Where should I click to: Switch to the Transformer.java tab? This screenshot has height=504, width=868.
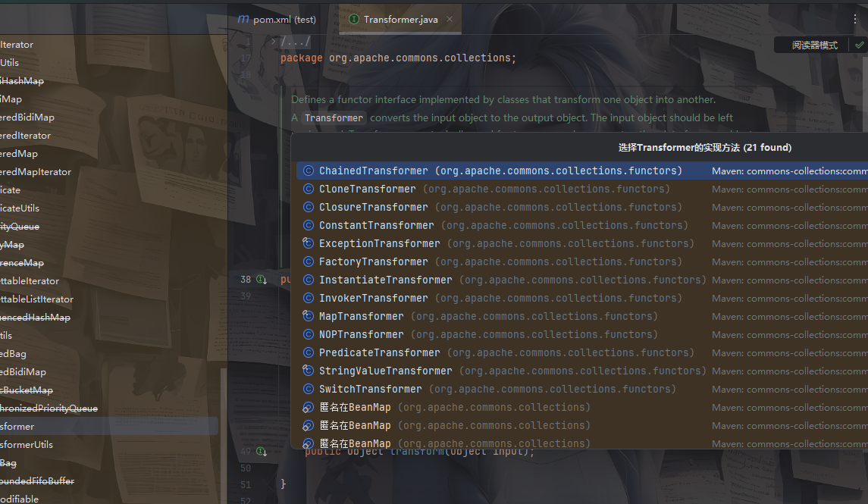pos(401,20)
